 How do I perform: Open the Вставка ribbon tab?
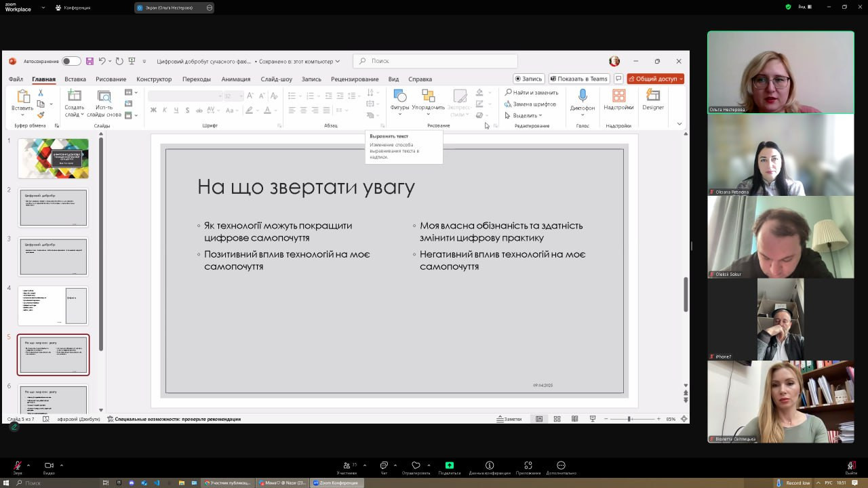pyautogui.click(x=75, y=79)
